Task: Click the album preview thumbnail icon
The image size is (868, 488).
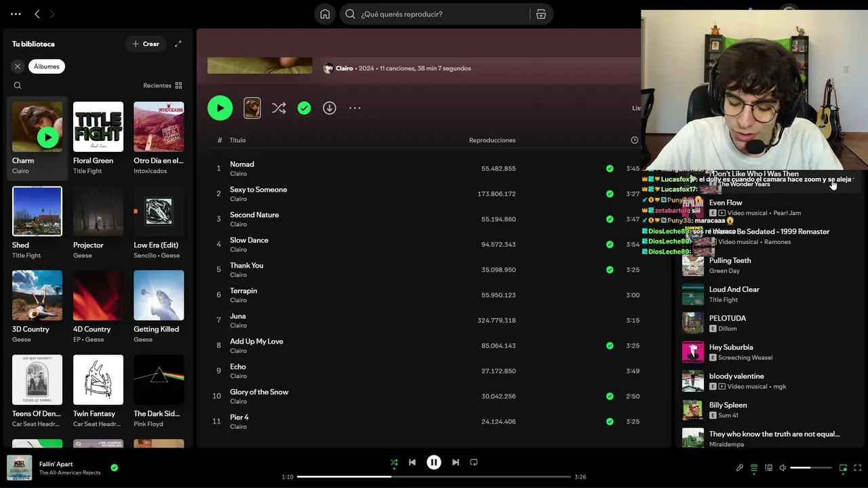Action: [x=252, y=108]
